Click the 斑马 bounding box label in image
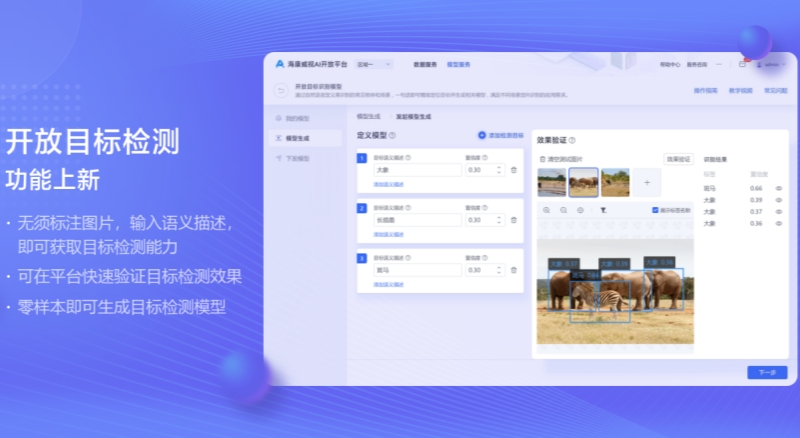The width and height of the screenshot is (800, 438). [585, 275]
